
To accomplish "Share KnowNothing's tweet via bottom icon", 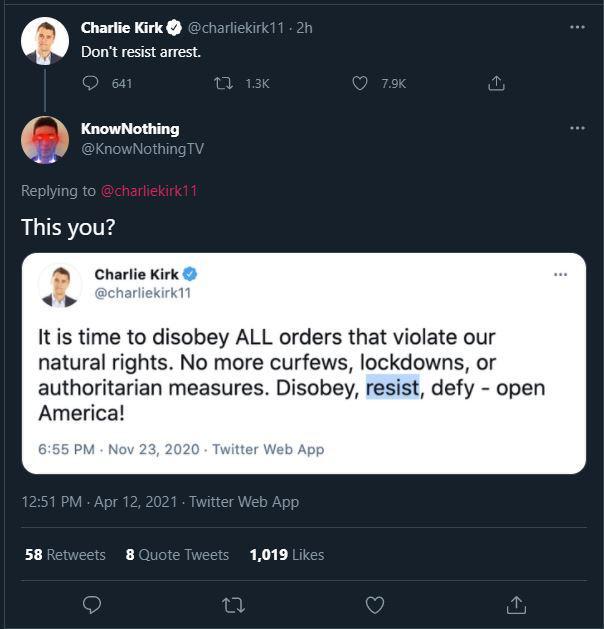I will pyautogui.click(x=516, y=604).
